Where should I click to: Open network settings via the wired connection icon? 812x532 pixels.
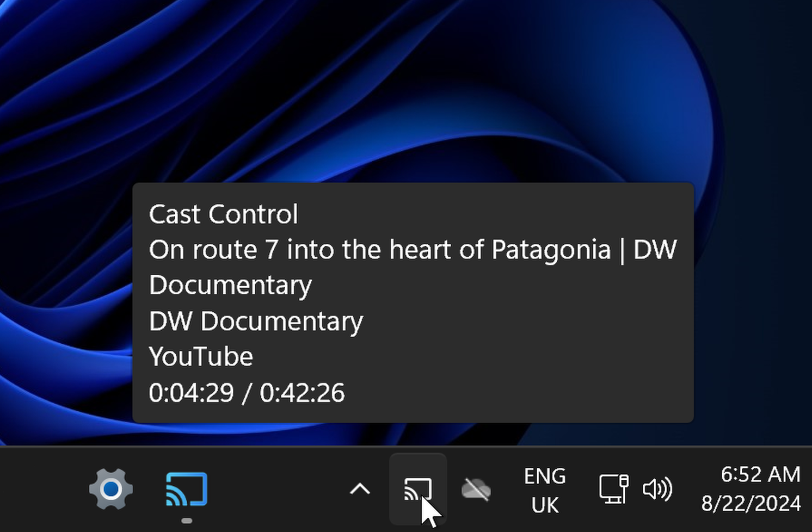pos(613,488)
